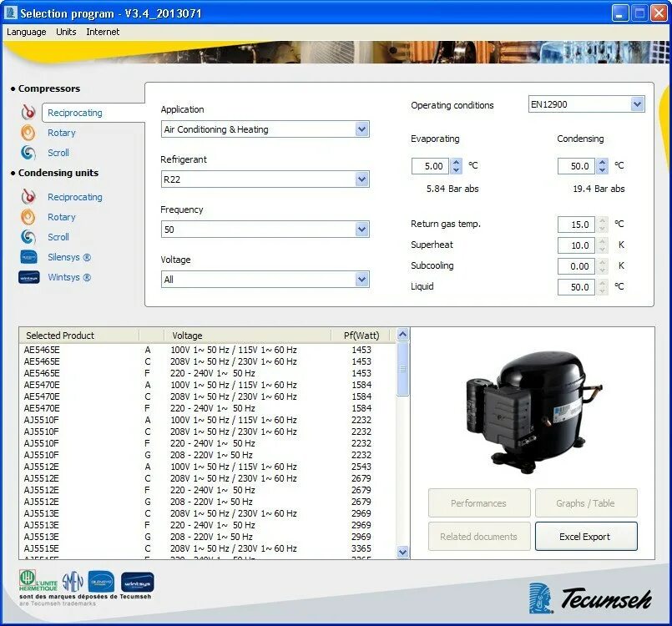Click the Condensing units Scroll icon
Viewport: 672px width, 626px height.
pyautogui.click(x=28, y=237)
